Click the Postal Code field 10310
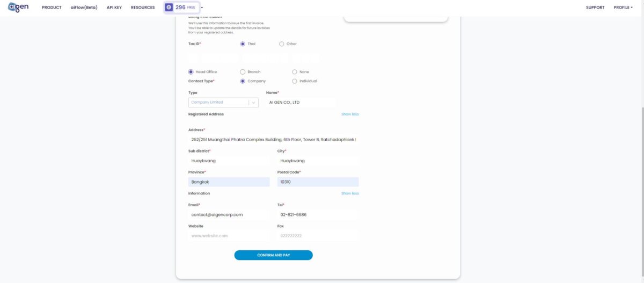The height and width of the screenshot is (283, 644). (x=318, y=182)
